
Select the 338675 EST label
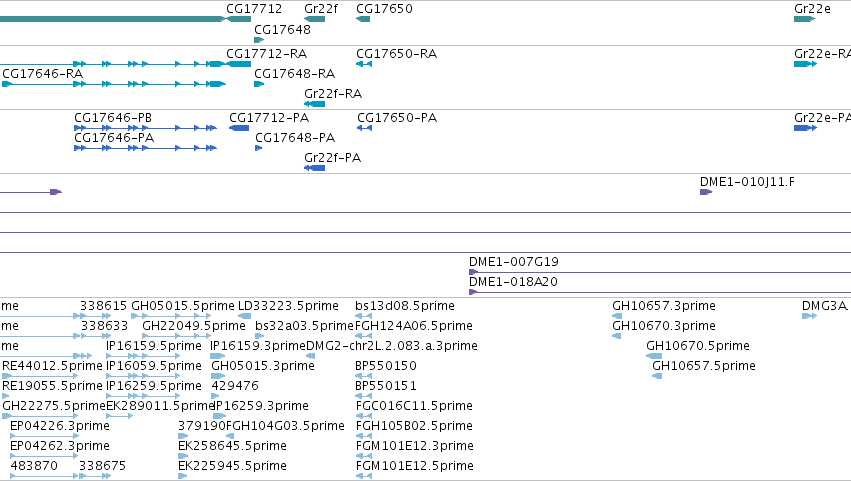[x=103, y=466]
